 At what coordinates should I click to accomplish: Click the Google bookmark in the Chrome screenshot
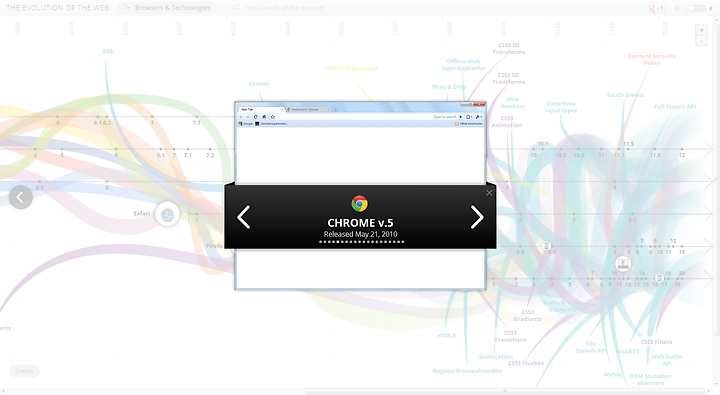[x=246, y=124]
